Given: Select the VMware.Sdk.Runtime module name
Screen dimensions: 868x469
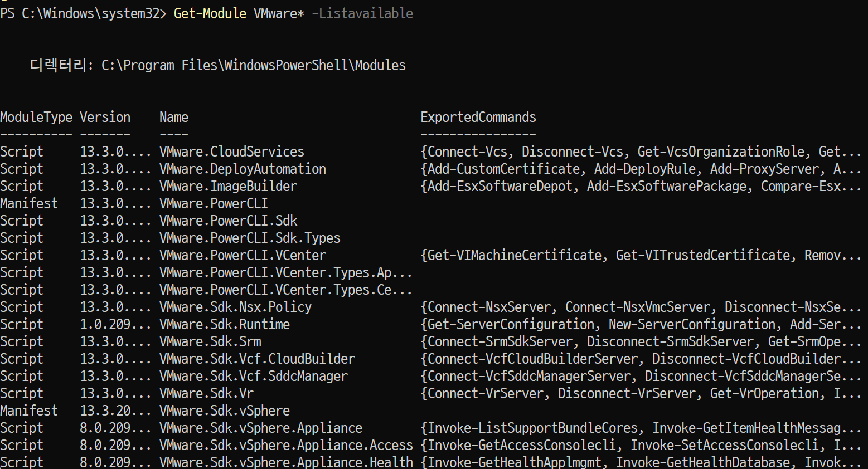Looking at the screenshot, I should [225, 324].
